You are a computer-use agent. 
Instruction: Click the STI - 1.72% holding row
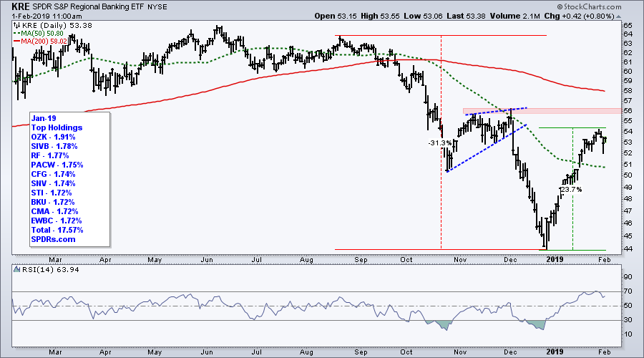tap(52, 193)
